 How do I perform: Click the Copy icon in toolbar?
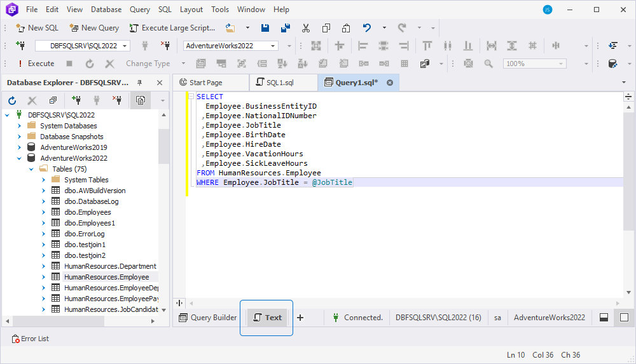click(326, 28)
